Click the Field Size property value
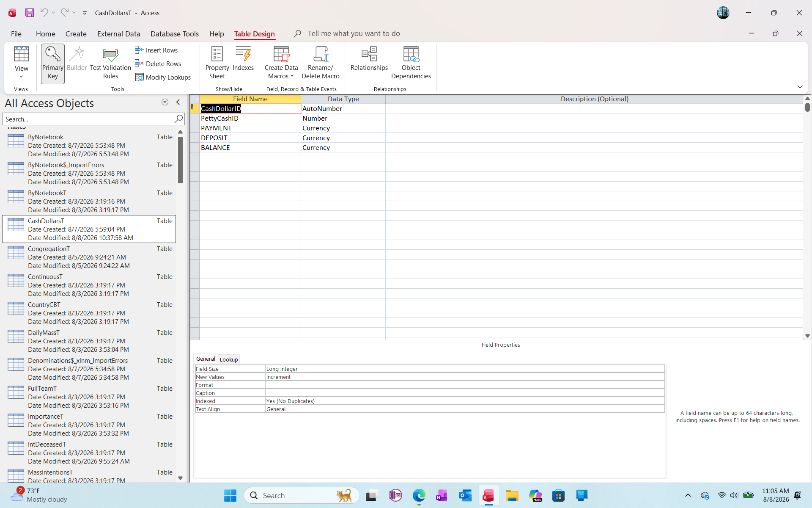Screen dimensions: 812x508 click(465, 369)
